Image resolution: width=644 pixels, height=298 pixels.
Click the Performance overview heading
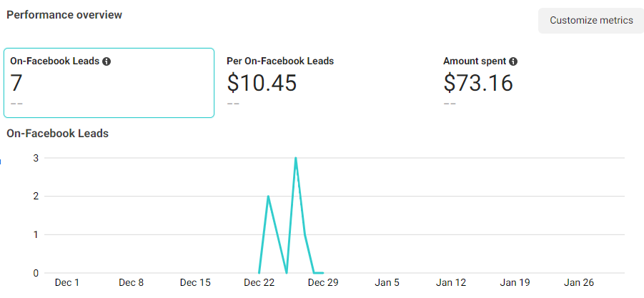pos(64,15)
